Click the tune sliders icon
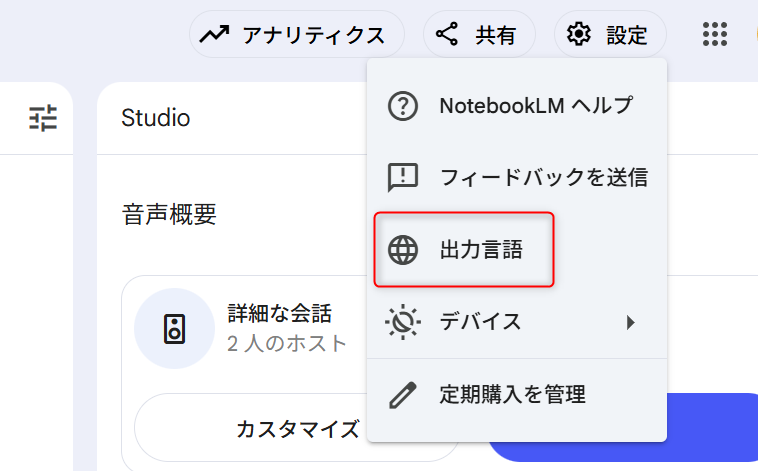 [x=43, y=118]
